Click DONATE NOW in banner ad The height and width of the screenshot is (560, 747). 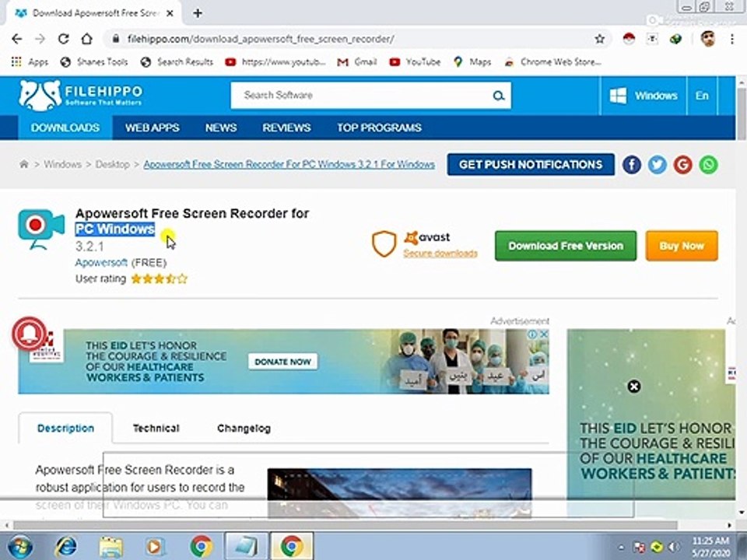coord(282,362)
